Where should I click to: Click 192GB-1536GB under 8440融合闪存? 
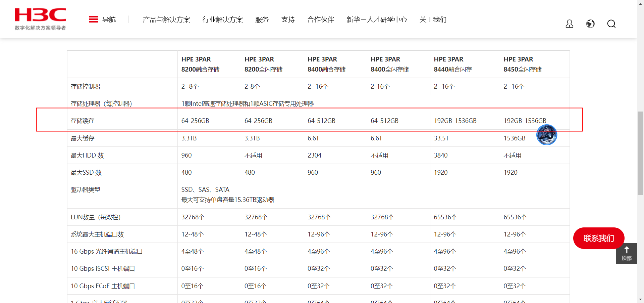455,121
